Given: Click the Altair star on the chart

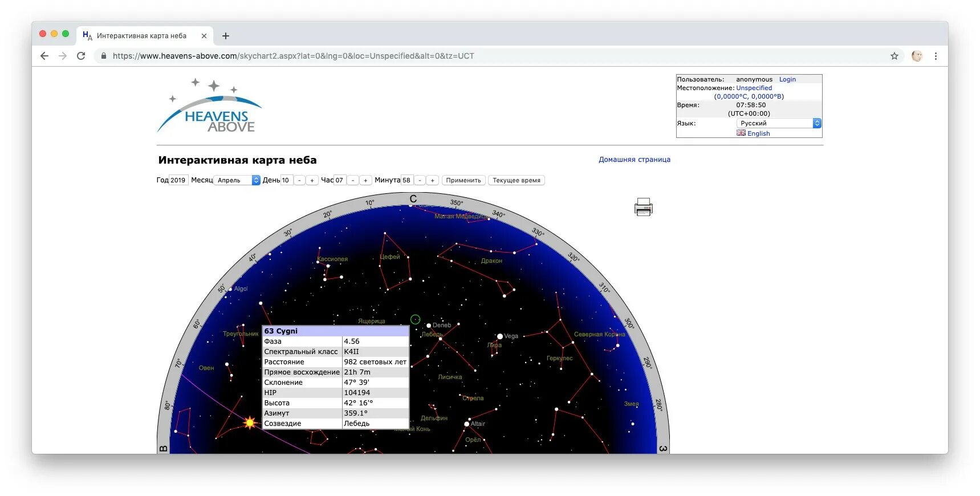Looking at the screenshot, I should click(467, 424).
